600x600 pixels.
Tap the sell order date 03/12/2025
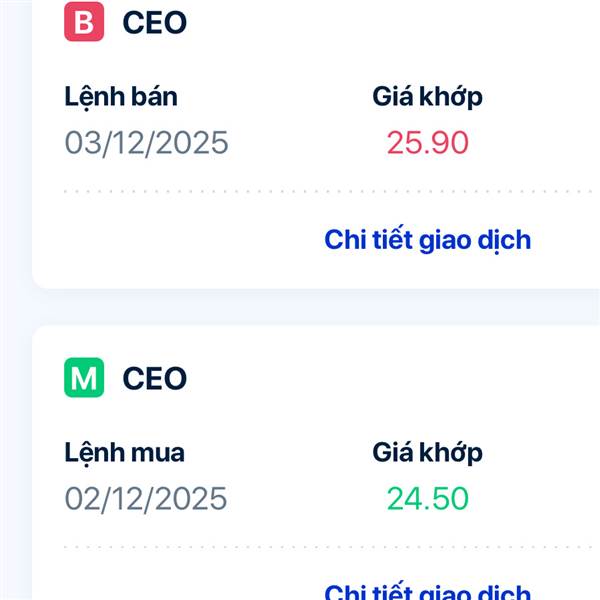146,143
